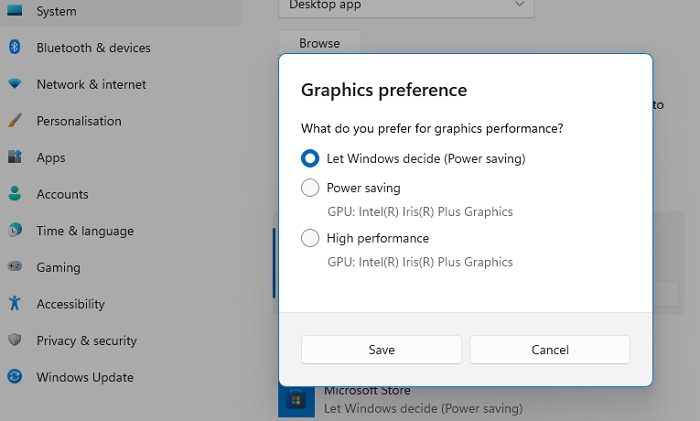Expand the Desktop app dropdown
700x421 pixels.
point(406,6)
